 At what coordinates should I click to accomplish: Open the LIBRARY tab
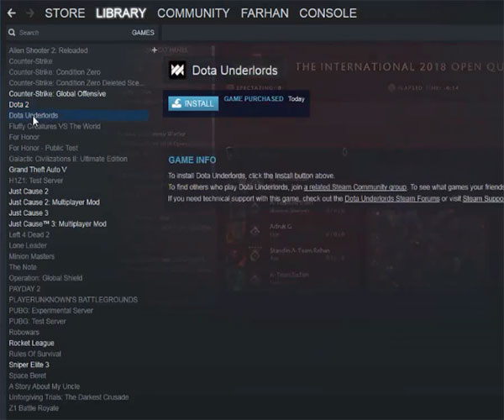121,13
